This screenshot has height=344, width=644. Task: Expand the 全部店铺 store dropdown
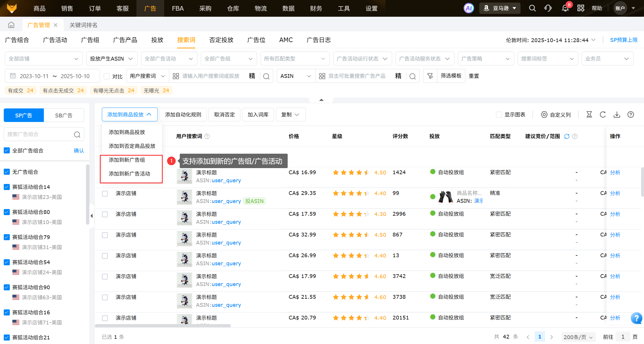[44, 59]
